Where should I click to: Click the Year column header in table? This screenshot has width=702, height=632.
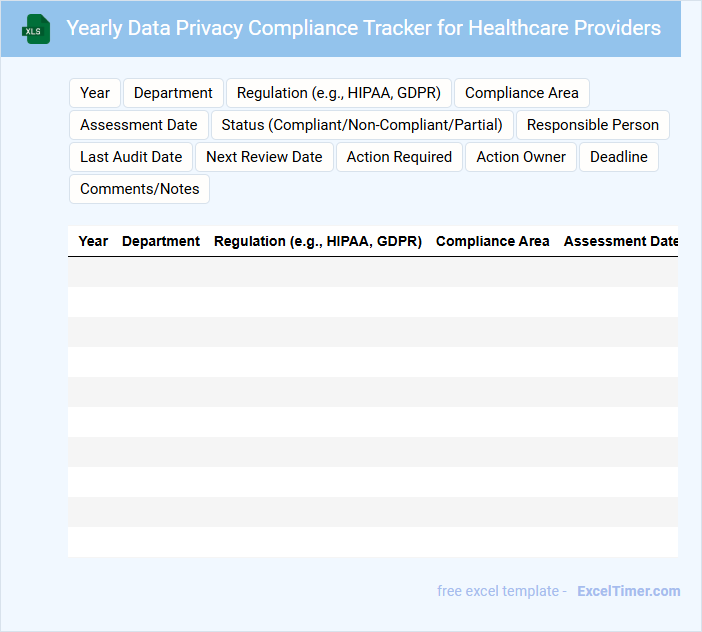click(x=93, y=241)
